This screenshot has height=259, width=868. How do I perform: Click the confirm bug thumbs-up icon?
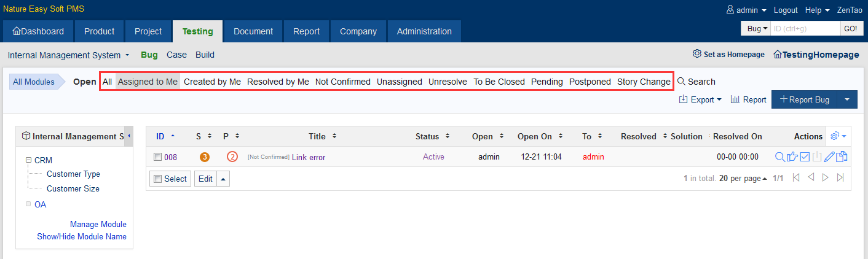coord(792,157)
